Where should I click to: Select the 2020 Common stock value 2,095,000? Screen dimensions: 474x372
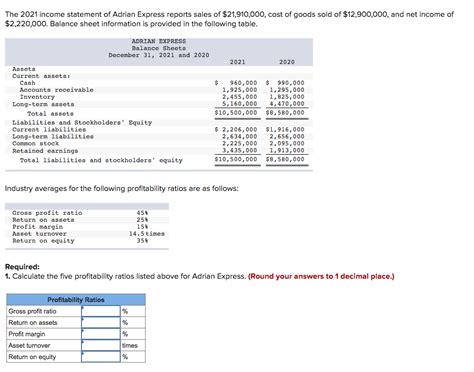tap(287, 143)
